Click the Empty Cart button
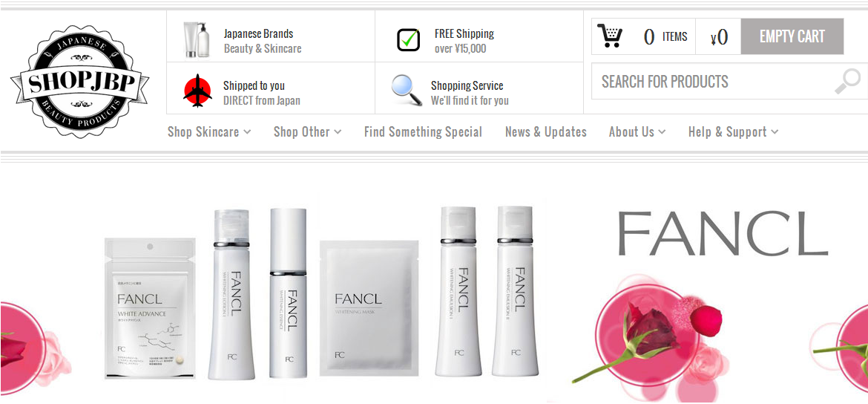The height and width of the screenshot is (404, 868). [792, 36]
